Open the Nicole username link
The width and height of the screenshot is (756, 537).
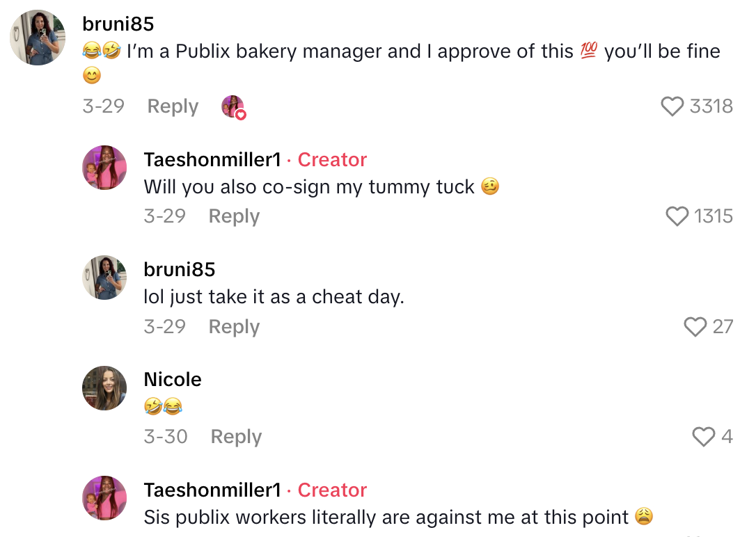click(172, 379)
